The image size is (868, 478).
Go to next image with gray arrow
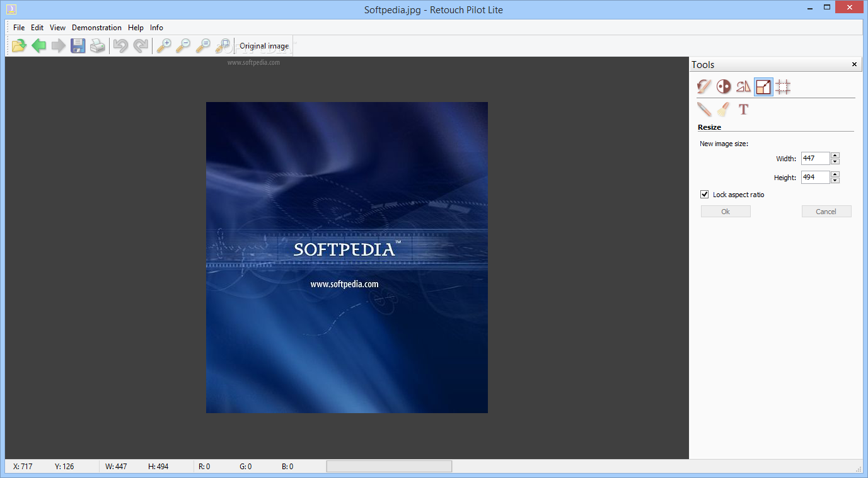59,45
